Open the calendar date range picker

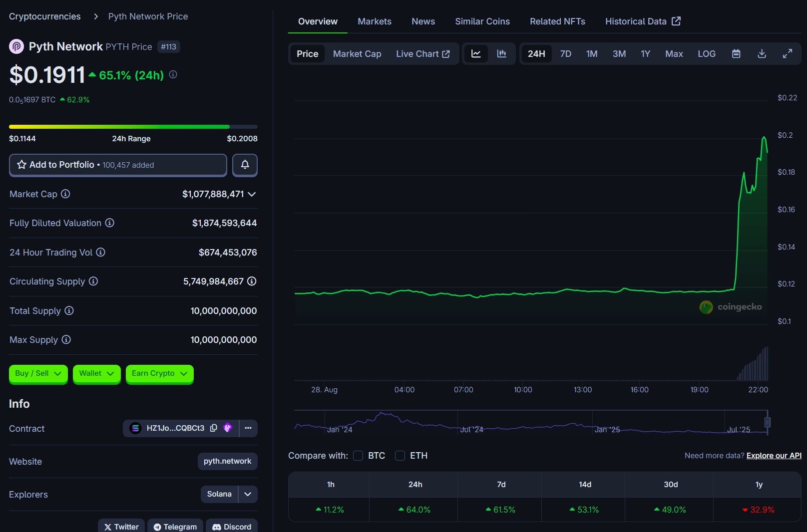736,54
